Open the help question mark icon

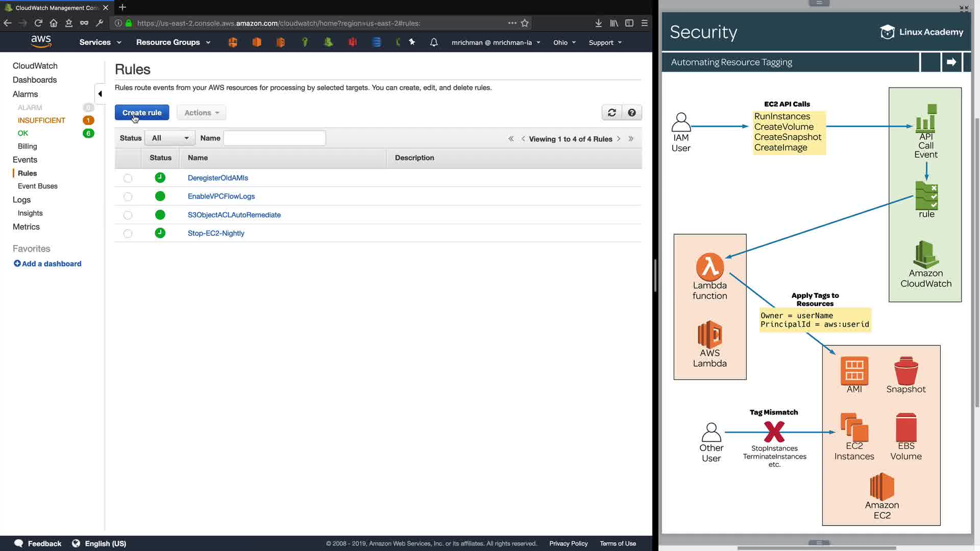[632, 113]
